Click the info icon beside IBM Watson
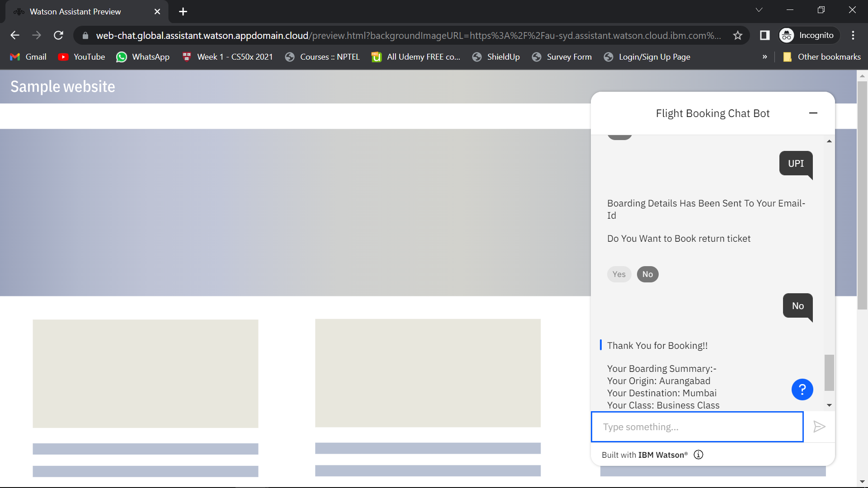Screen dimensions: 868x488 698,455
